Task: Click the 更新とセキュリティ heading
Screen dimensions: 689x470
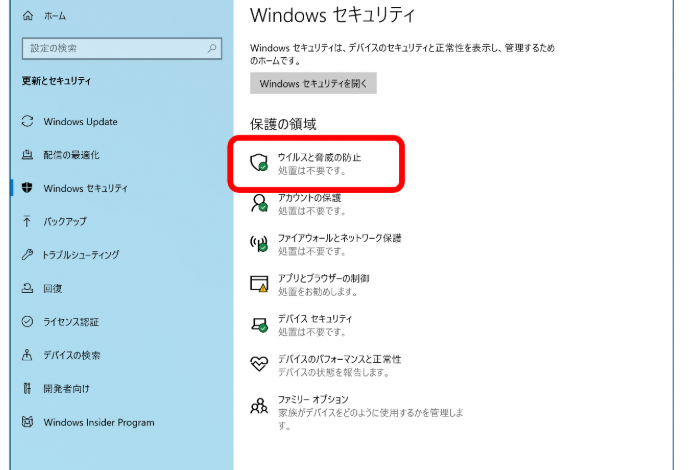Action: [x=57, y=81]
